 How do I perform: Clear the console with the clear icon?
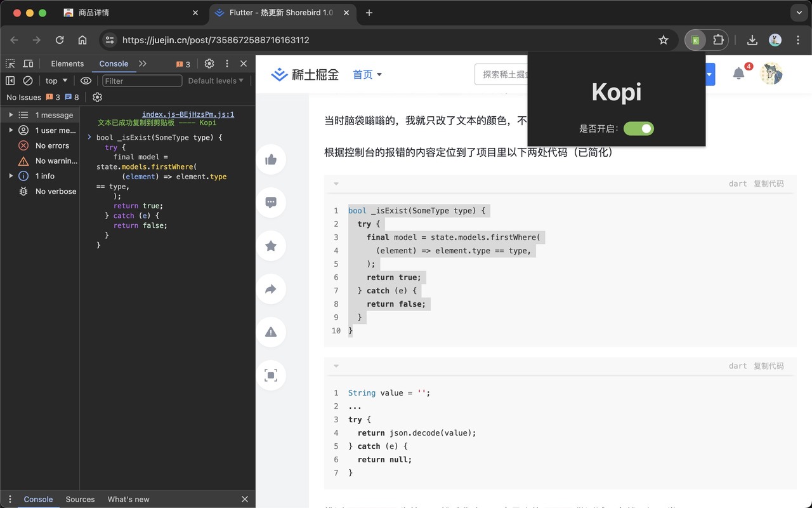tap(27, 81)
